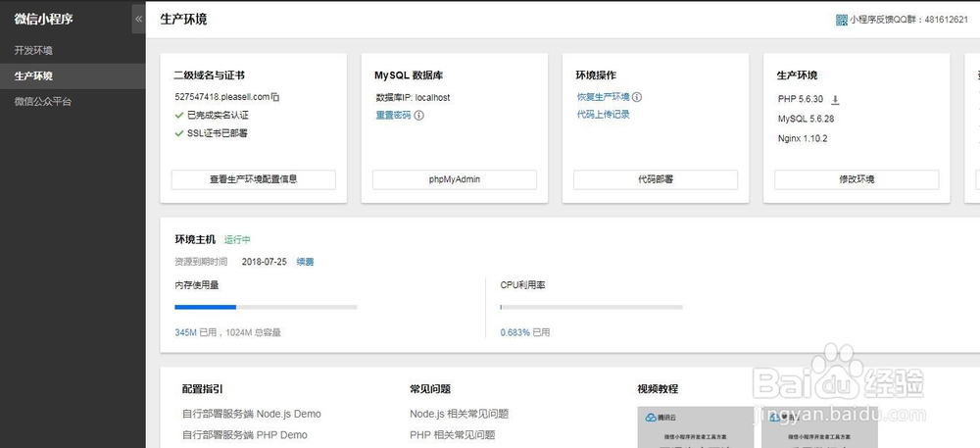Image resolution: width=980 pixels, height=448 pixels.
Task: Click 查看生产环境配置信息 button
Action: click(x=253, y=179)
